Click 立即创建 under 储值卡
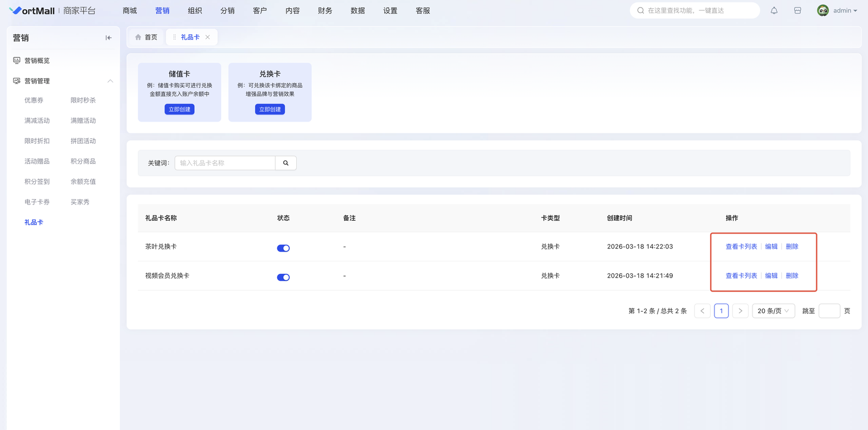Image resolution: width=868 pixels, height=430 pixels. 180,110
